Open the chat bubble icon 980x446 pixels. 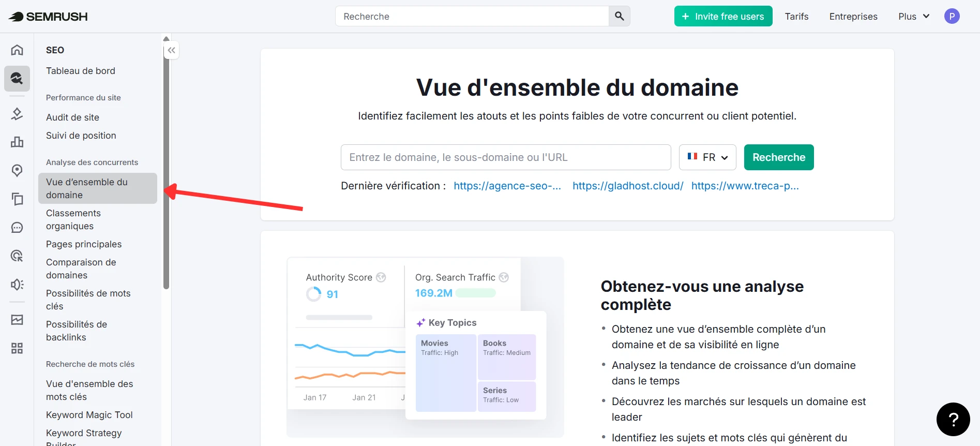coord(17,227)
